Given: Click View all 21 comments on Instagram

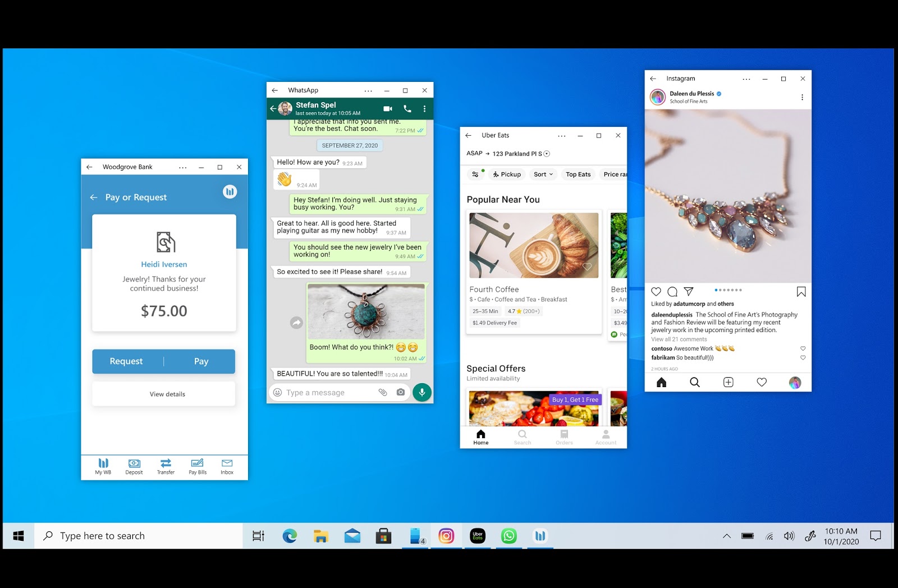Looking at the screenshot, I should (x=679, y=339).
